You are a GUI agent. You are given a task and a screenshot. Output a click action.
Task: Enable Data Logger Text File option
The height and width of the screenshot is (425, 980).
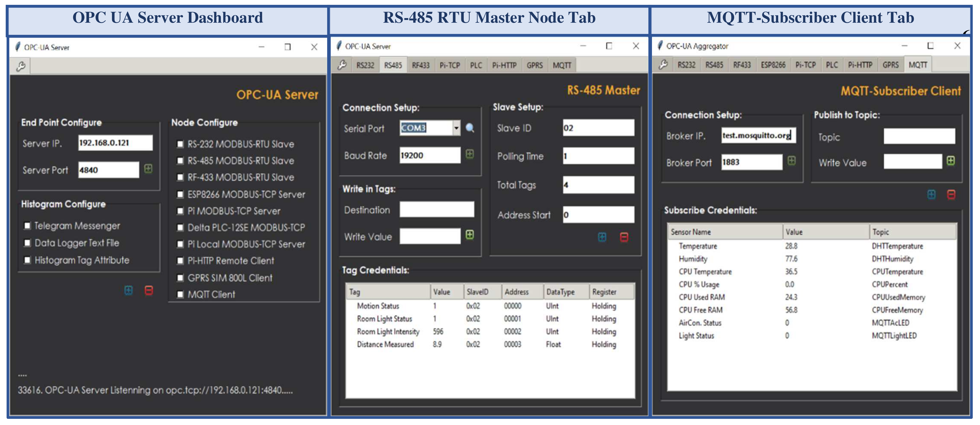pyautogui.click(x=27, y=243)
